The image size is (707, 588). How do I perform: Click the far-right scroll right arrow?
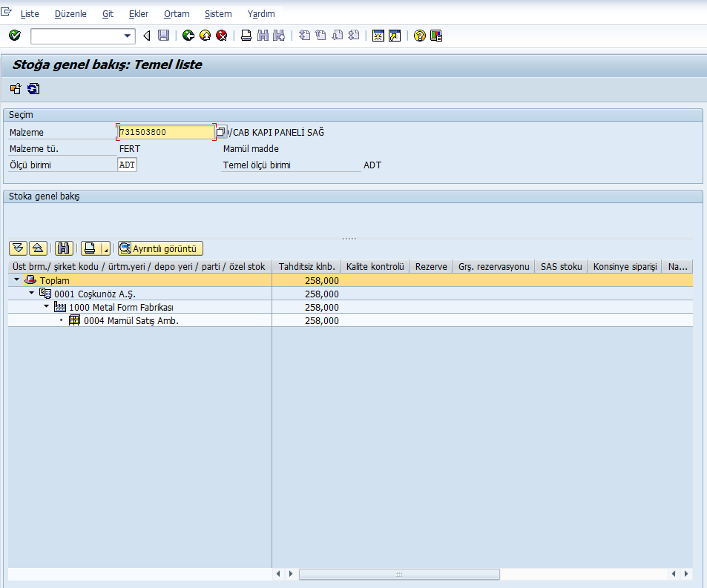(x=685, y=574)
